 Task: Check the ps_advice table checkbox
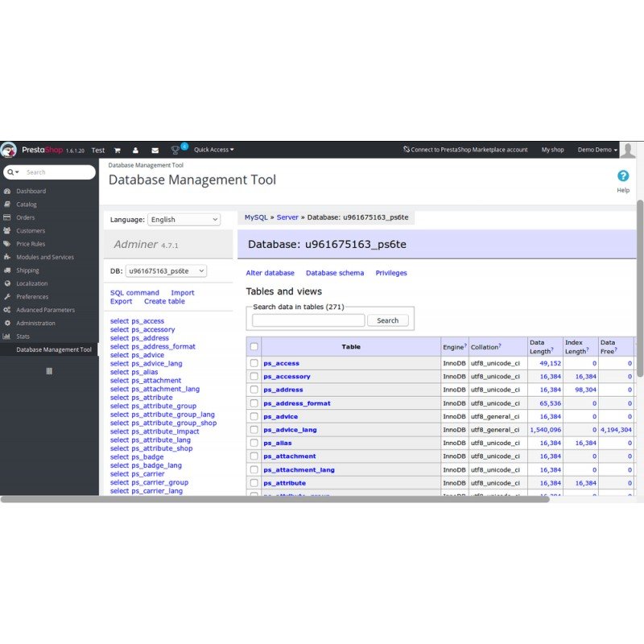[x=254, y=416]
